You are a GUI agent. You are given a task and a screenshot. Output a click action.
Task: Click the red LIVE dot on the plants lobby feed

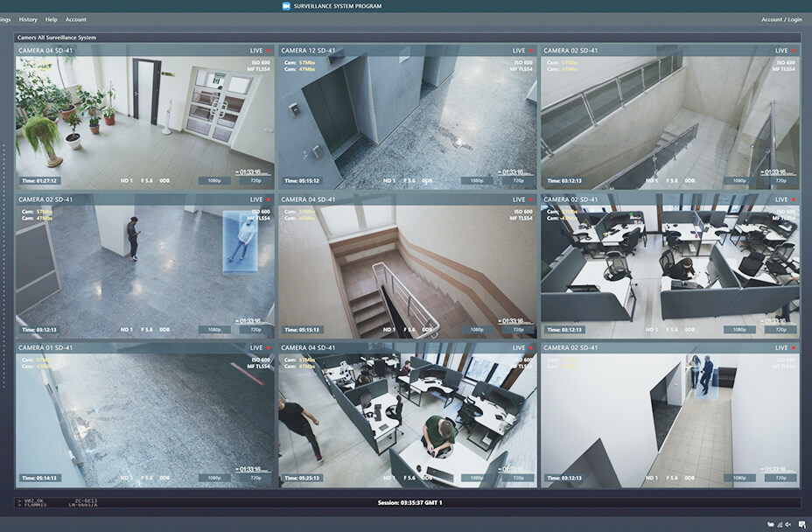click(268, 51)
